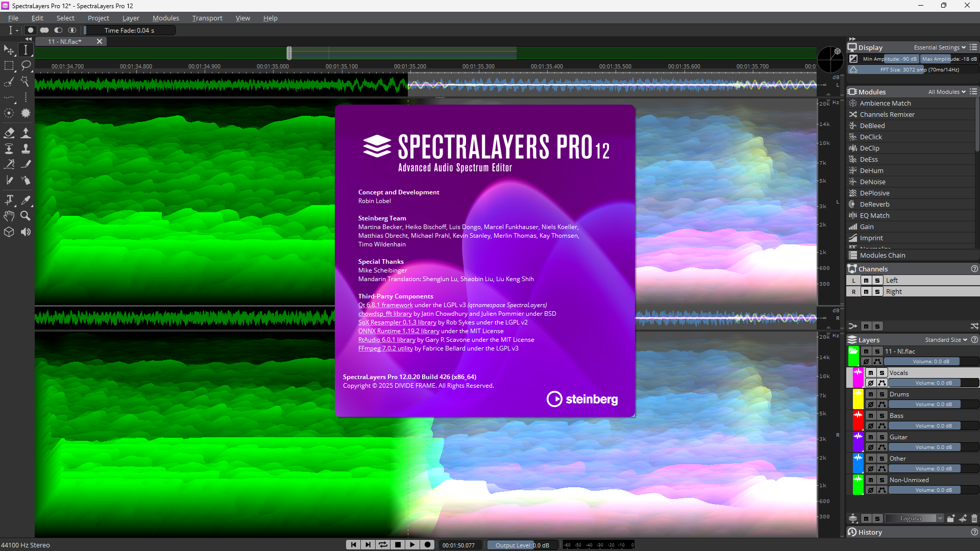Viewport: 980px width, 551px height.
Task: Select the Eraser tool
Action: click(x=9, y=133)
